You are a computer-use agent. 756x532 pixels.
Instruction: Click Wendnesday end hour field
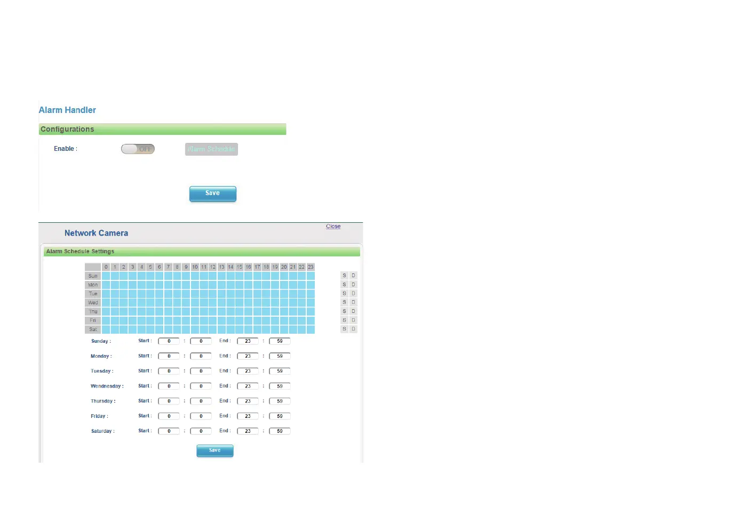tap(248, 386)
